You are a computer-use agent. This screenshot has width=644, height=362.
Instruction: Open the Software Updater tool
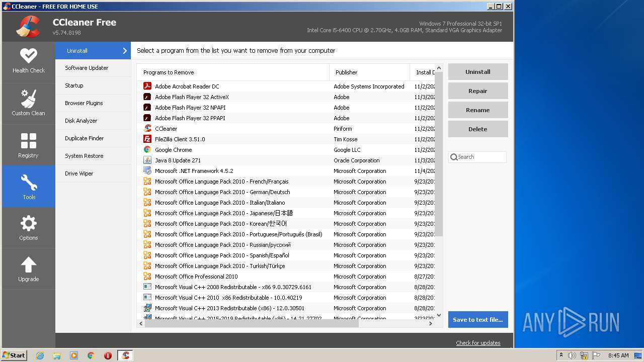(x=93, y=68)
